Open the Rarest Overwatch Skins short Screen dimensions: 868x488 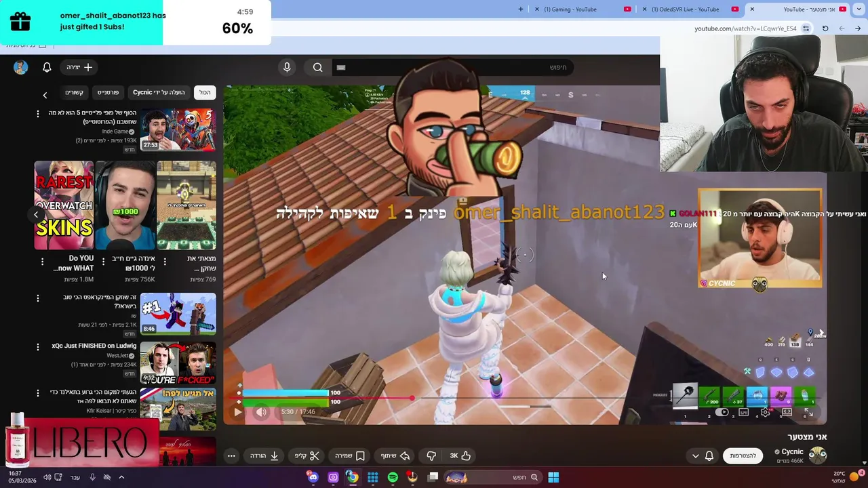click(x=64, y=205)
